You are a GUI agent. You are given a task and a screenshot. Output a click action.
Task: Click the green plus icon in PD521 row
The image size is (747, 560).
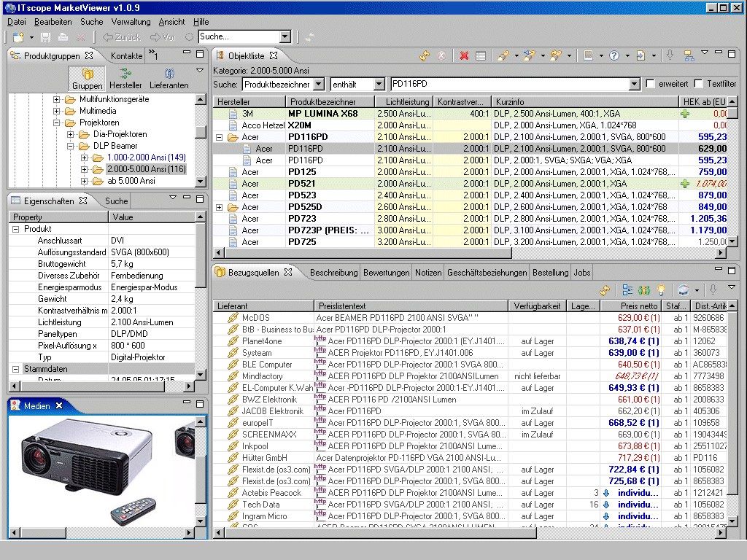coord(685,184)
